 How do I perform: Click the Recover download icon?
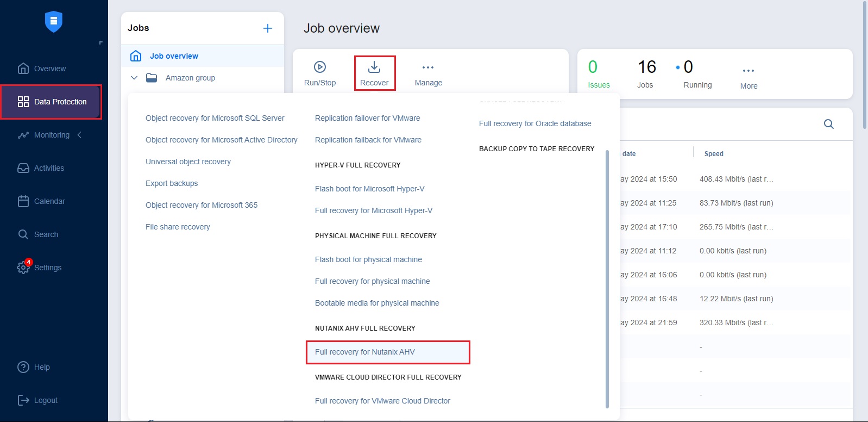click(x=374, y=67)
